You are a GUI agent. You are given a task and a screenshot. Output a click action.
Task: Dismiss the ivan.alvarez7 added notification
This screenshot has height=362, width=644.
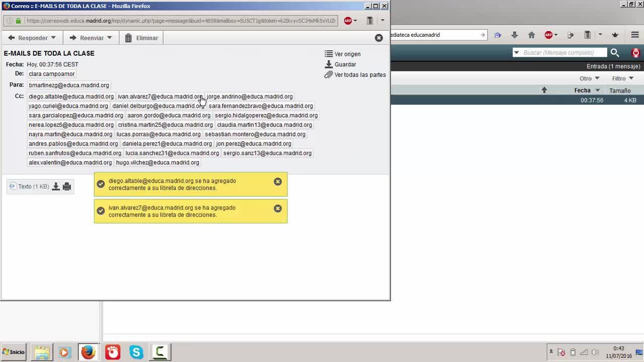(278, 208)
